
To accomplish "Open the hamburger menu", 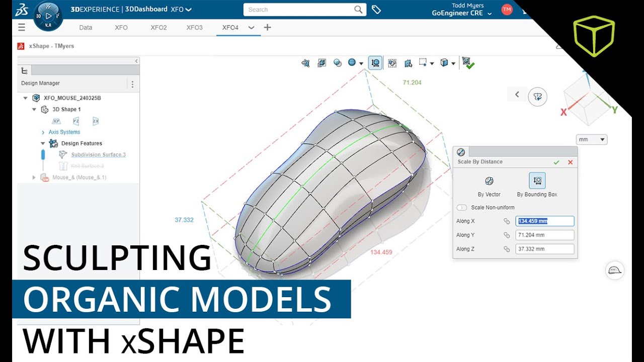I will [x=21, y=27].
